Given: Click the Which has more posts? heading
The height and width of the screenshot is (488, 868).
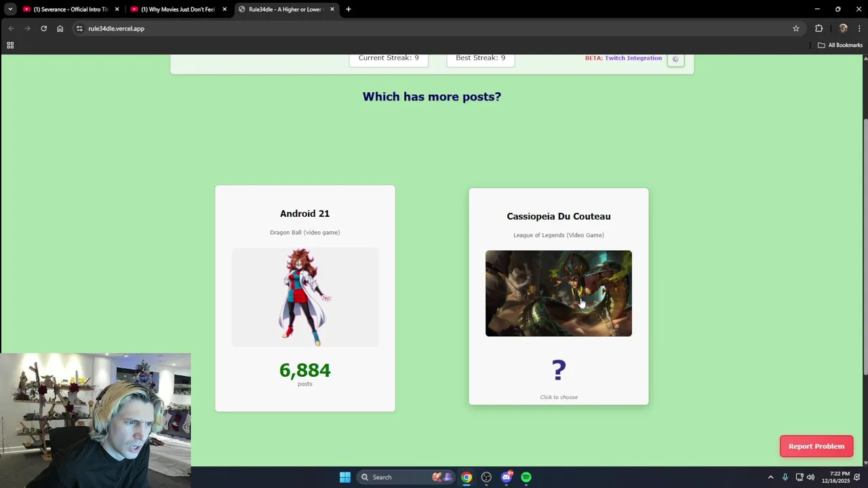Looking at the screenshot, I should (x=432, y=96).
